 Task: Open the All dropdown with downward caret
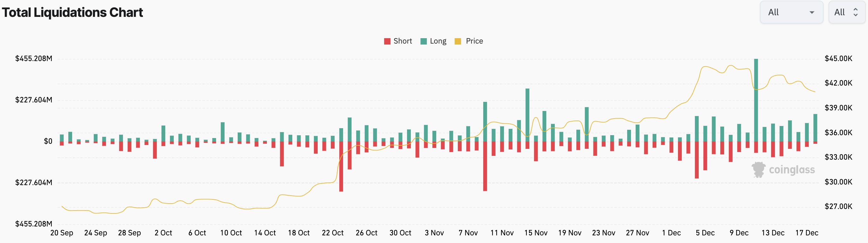click(x=791, y=12)
